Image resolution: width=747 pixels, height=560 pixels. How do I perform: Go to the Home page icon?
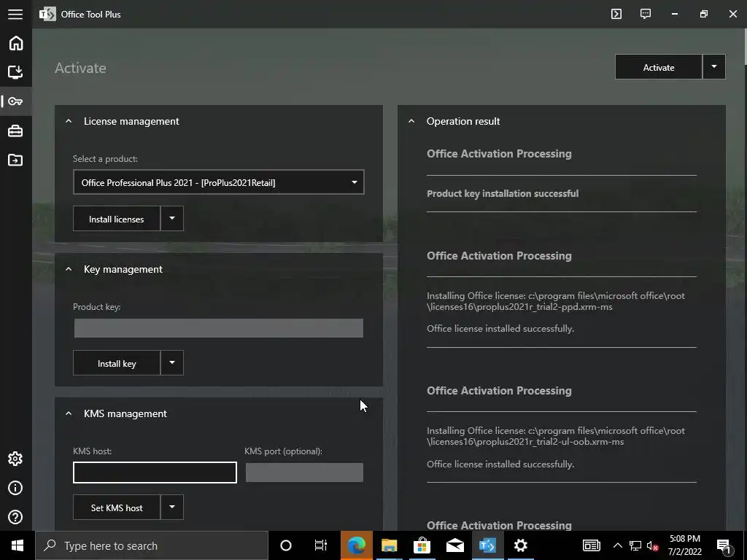pyautogui.click(x=16, y=43)
